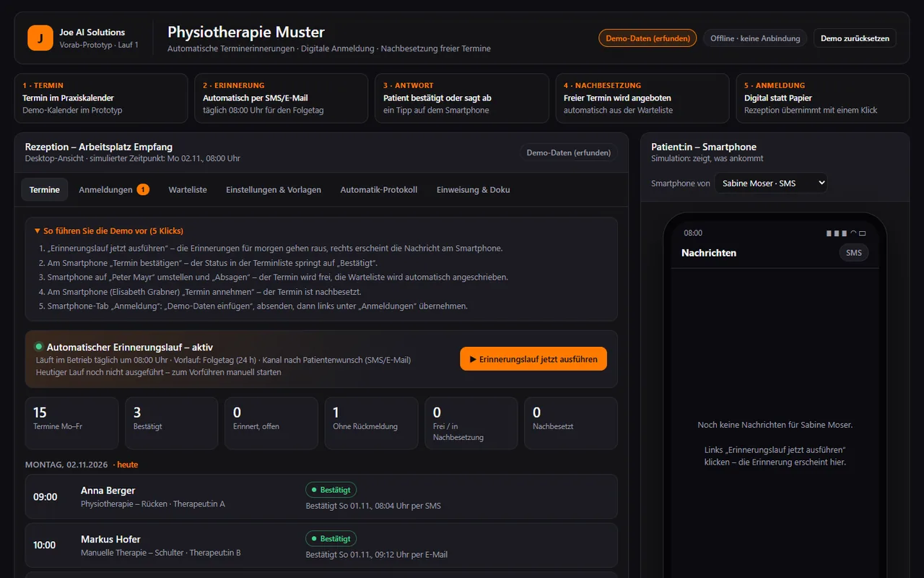Switch to the Termine tab
The height and width of the screenshot is (578, 924).
(45, 189)
